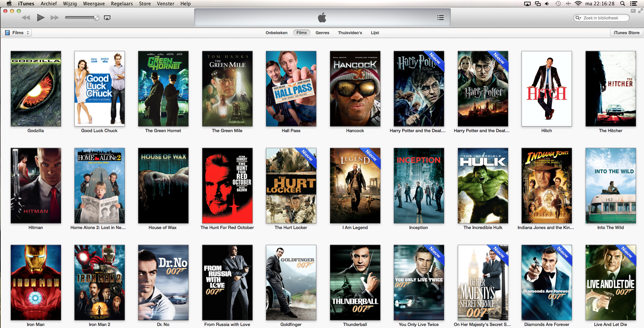The height and width of the screenshot is (328, 644).
Task: Select the Hancock poster
Action: 355,89
